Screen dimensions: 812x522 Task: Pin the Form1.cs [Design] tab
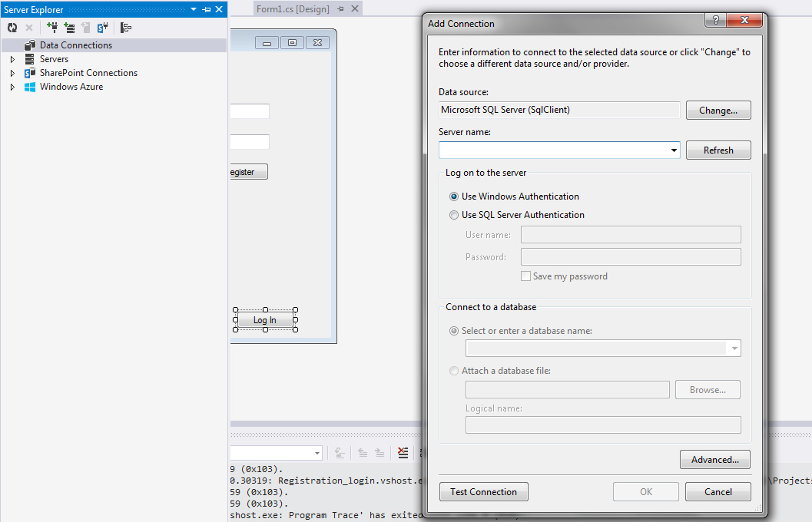[x=341, y=8]
